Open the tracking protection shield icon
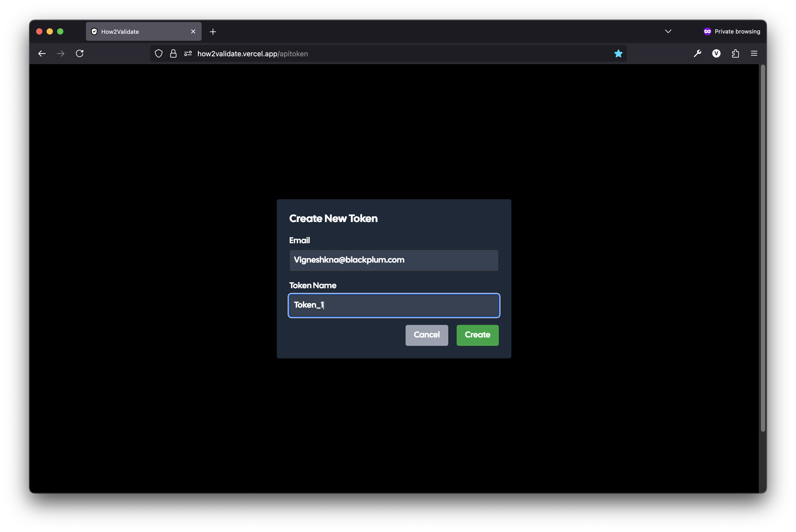Screen dimensions: 796x532 (x=158, y=54)
